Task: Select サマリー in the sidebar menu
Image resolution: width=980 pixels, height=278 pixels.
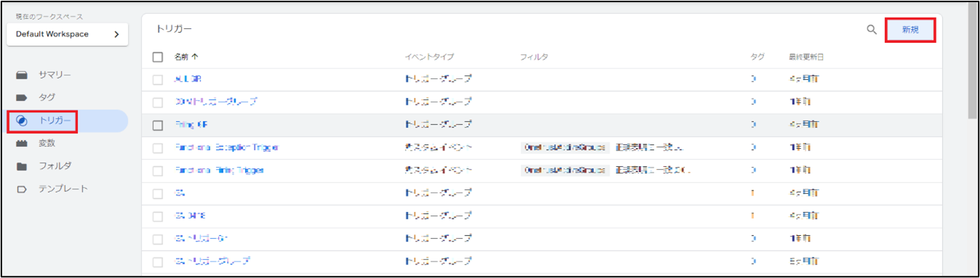Action: coord(55,75)
